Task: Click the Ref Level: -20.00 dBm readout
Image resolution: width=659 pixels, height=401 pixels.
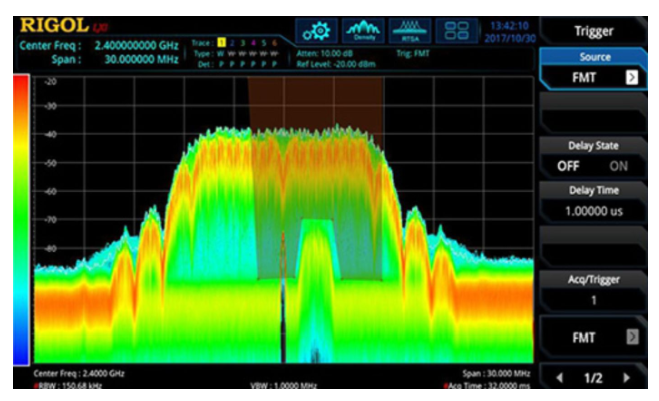Action: pyautogui.click(x=335, y=64)
